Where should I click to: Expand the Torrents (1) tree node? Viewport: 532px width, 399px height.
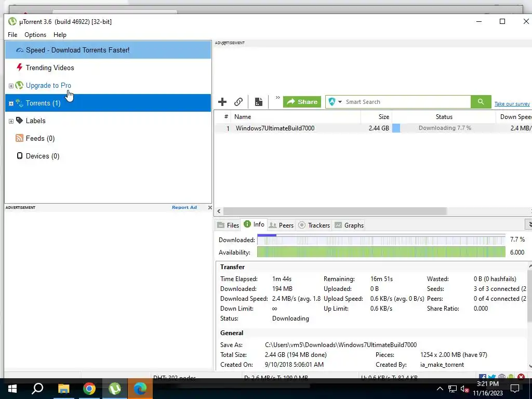click(11, 103)
